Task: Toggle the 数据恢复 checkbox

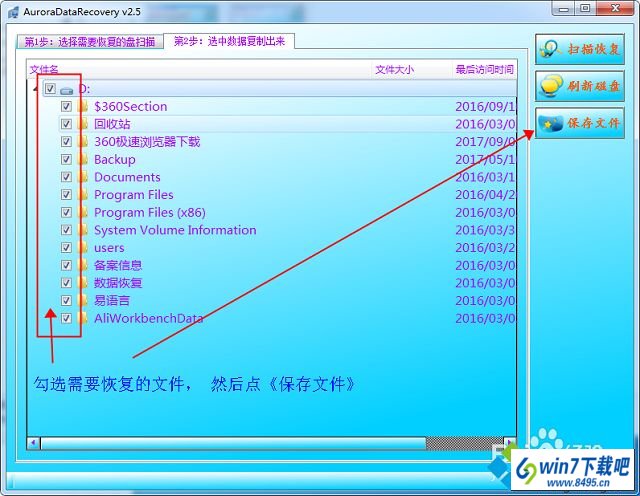Action: click(66, 283)
